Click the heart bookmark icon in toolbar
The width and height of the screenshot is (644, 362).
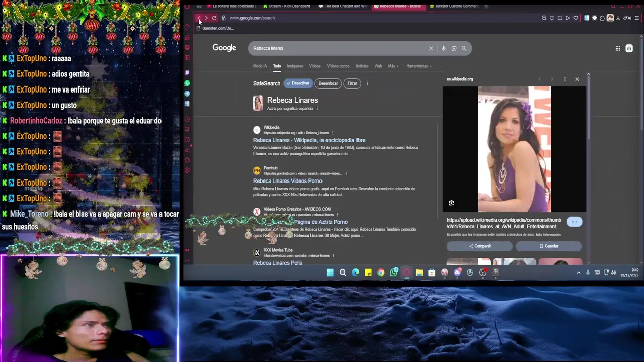tap(576, 18)
